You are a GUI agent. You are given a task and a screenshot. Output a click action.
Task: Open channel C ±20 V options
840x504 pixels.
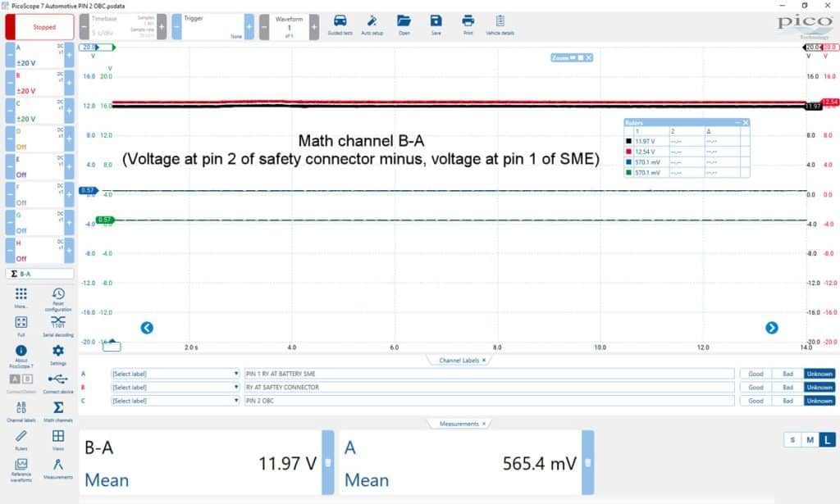pos(39,110)
